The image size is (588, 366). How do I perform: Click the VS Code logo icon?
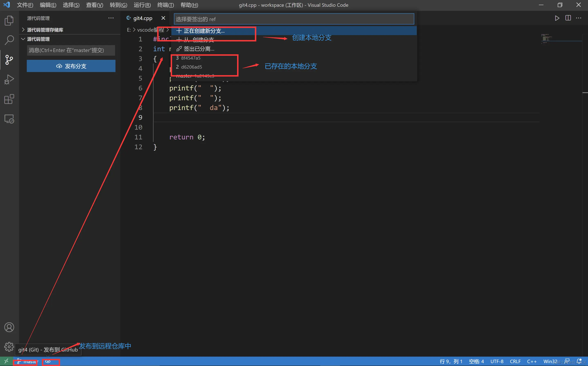(x=7, y=5)
